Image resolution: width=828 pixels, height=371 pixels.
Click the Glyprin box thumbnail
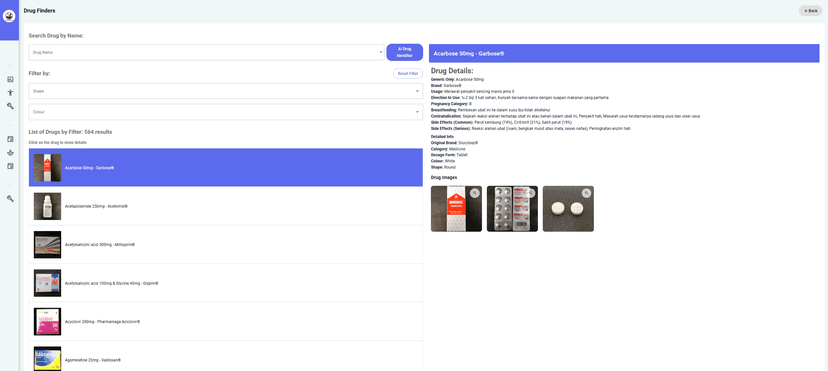click(x=48, y=283)
